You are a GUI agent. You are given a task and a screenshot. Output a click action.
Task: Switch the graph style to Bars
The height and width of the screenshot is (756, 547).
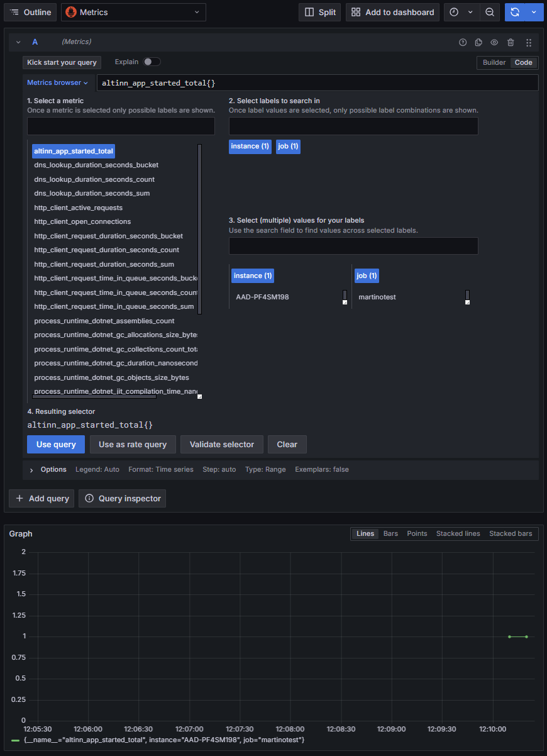point(390,533)
